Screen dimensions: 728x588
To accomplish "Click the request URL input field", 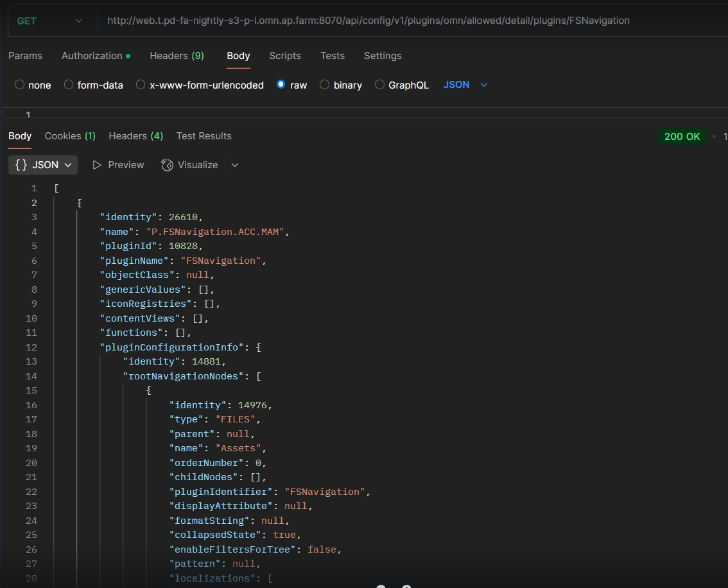I will (368, 21).
